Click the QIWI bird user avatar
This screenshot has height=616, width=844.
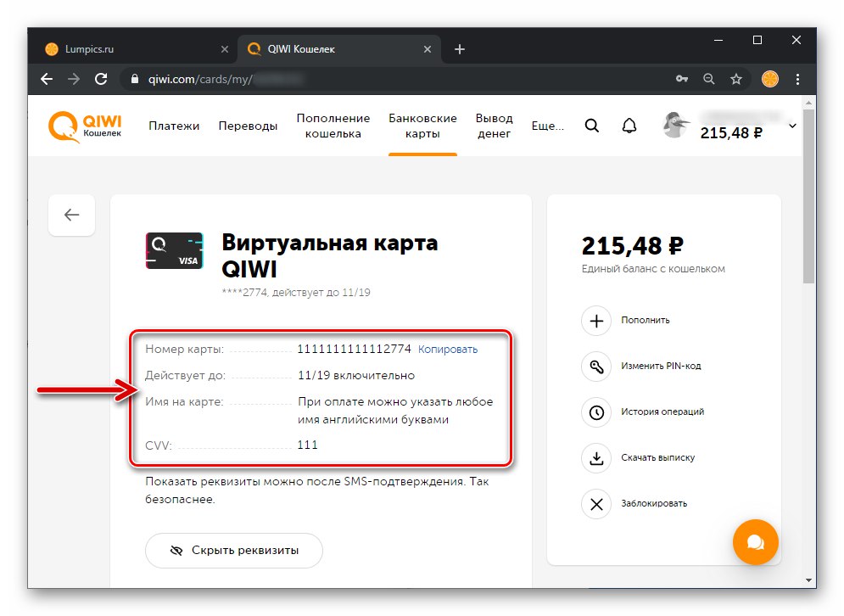[675, 126]
